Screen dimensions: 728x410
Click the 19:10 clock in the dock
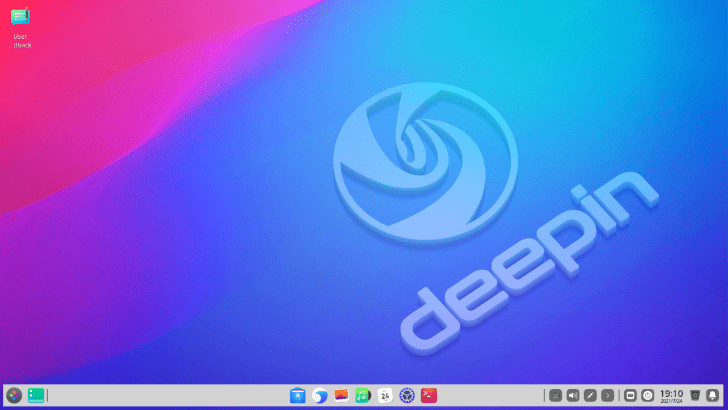(671, 396)
